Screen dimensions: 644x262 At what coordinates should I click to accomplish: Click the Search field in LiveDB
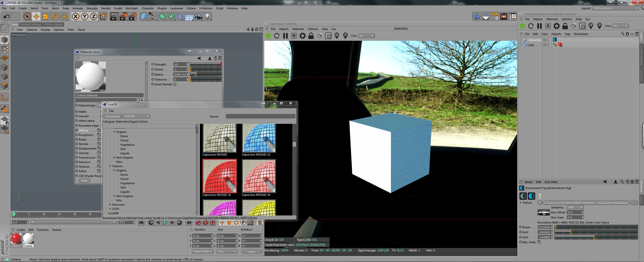coord(260,117)
